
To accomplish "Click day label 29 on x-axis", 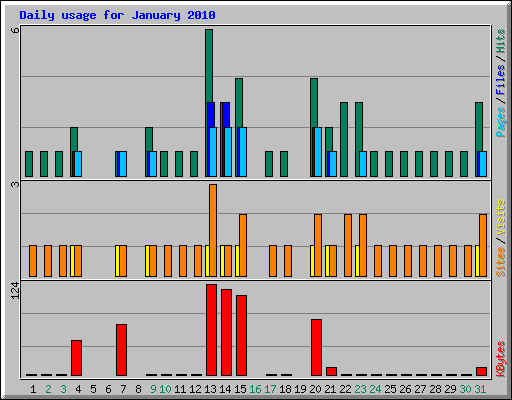I will point(450,389).
